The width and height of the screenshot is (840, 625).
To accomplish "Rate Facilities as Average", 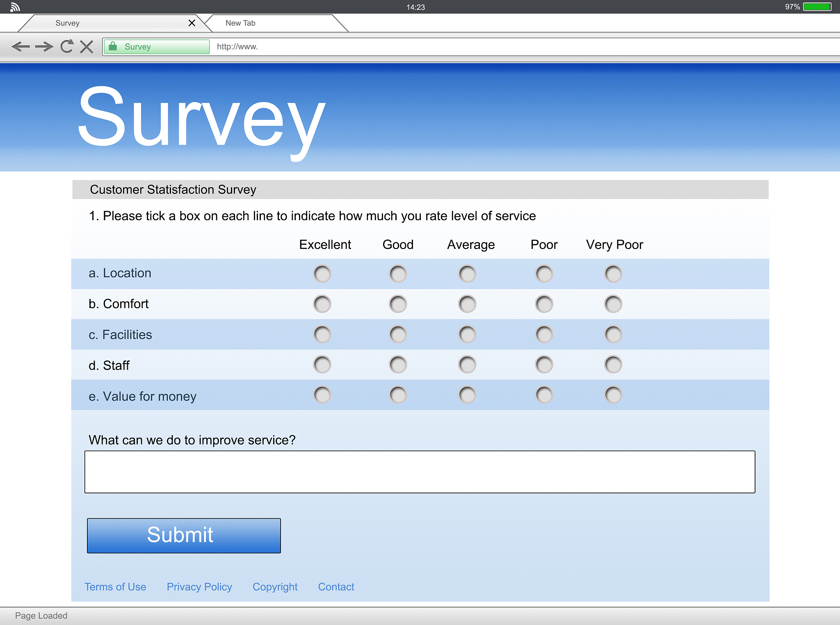I will (x=467, y=334).
